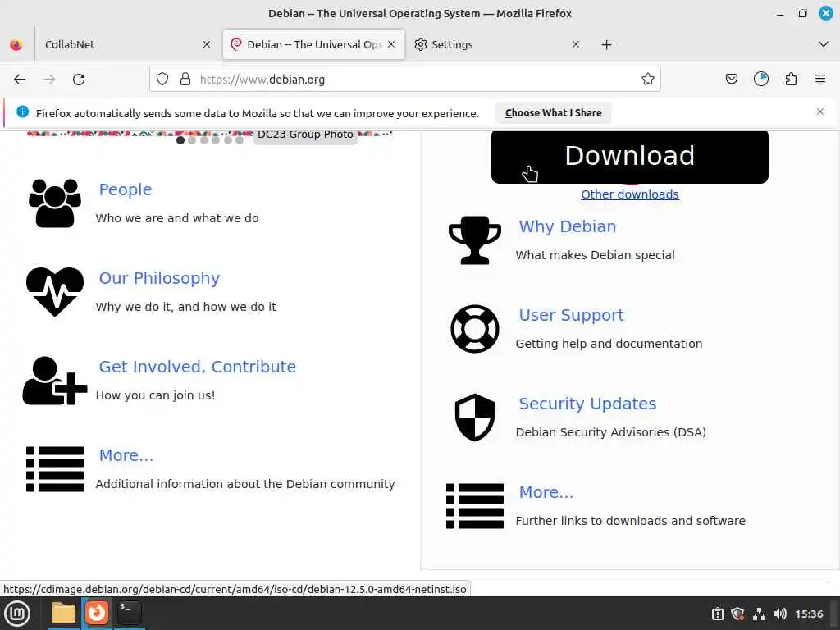Close the CollabNet tab
Image resolution: width=840 pixels, height=630 pixels.
[207, 44]
